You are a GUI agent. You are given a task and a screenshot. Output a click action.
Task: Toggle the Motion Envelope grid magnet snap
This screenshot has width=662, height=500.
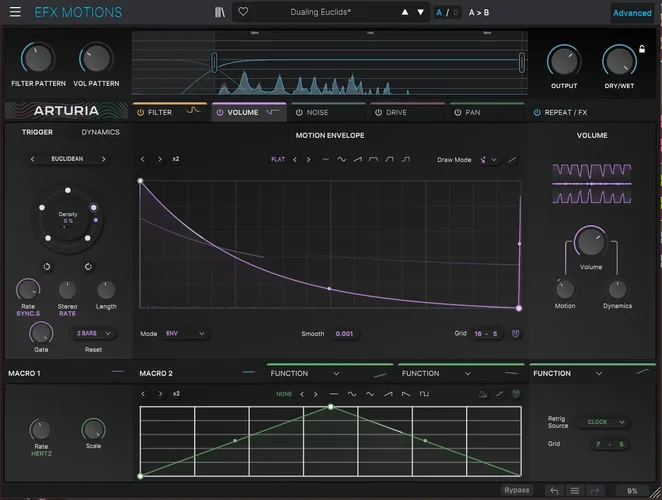[515, 333]
